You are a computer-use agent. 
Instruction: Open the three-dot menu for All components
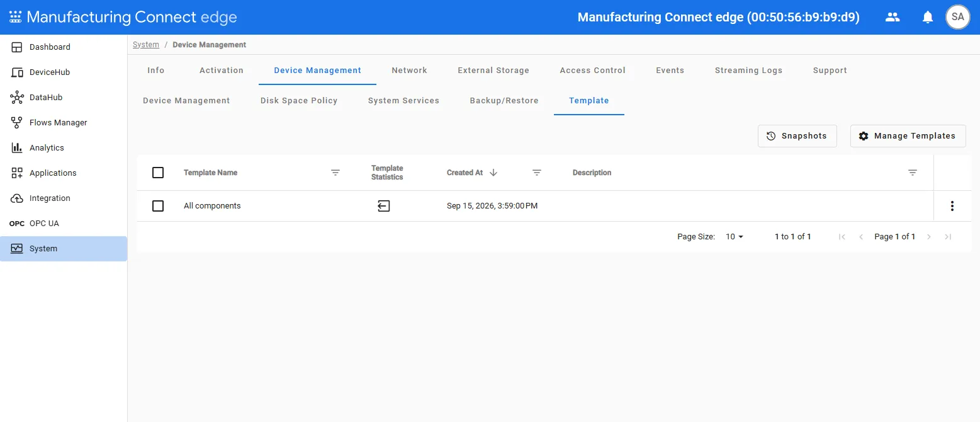click(952, 206)
